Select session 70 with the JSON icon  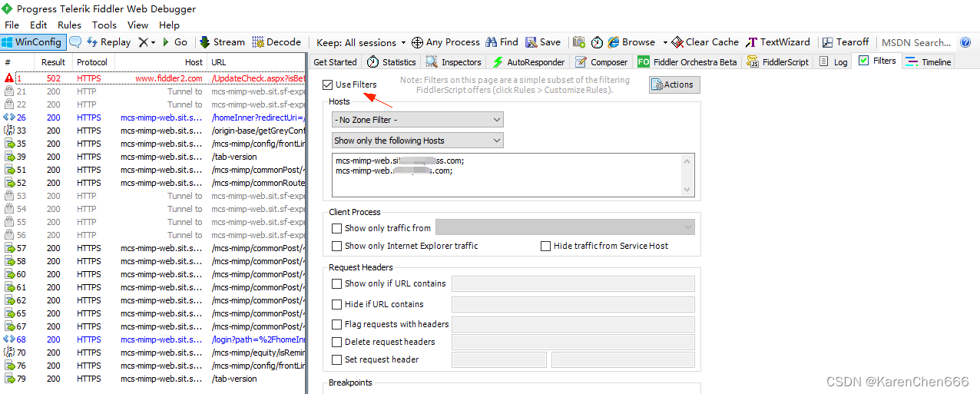pyautogui.click(x=154, y=353)
